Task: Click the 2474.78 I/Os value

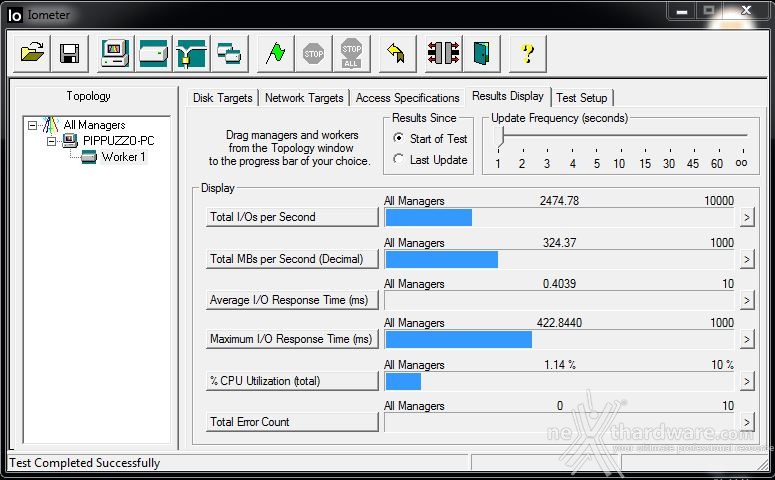Action: click(x=559, y=201)
